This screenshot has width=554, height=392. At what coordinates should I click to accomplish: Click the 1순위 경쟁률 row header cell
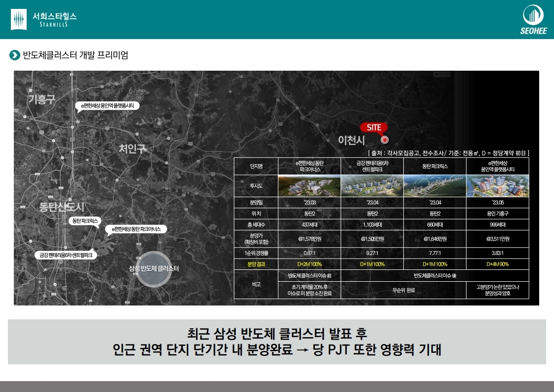point(256,253)
